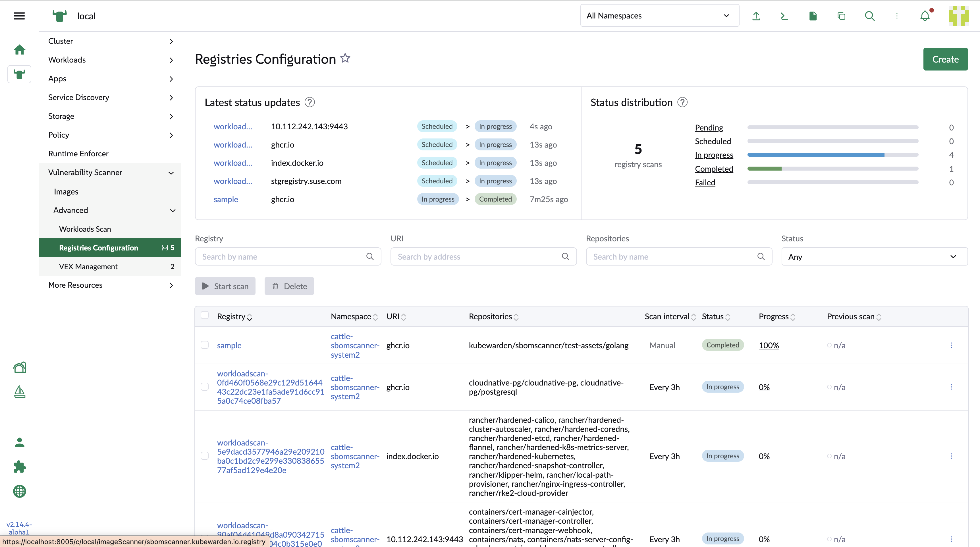This screenshot has height=547, width=980.
Task: Open the Extensions puzzle icon
Action: [x=19, y=467]
